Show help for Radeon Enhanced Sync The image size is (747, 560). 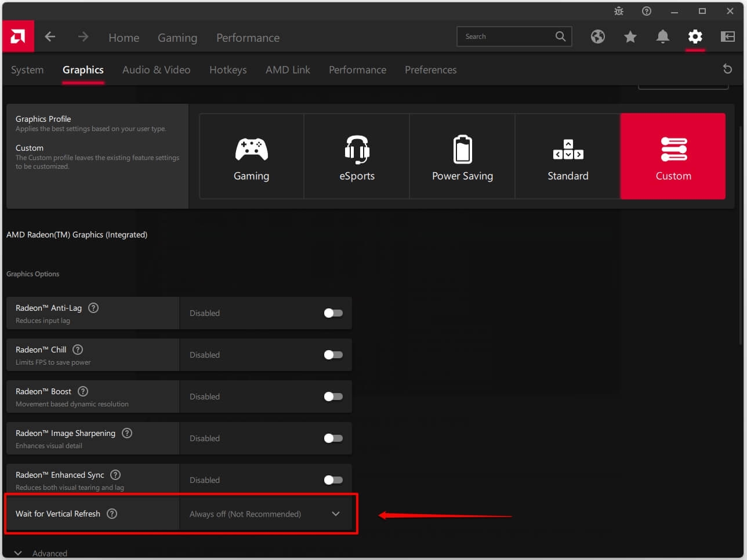115,475
